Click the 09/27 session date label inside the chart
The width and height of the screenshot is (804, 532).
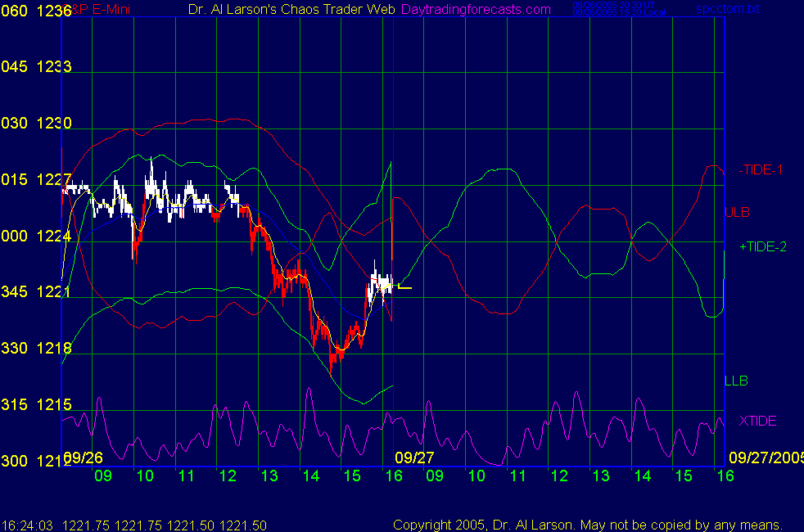[x=414, y=458]
